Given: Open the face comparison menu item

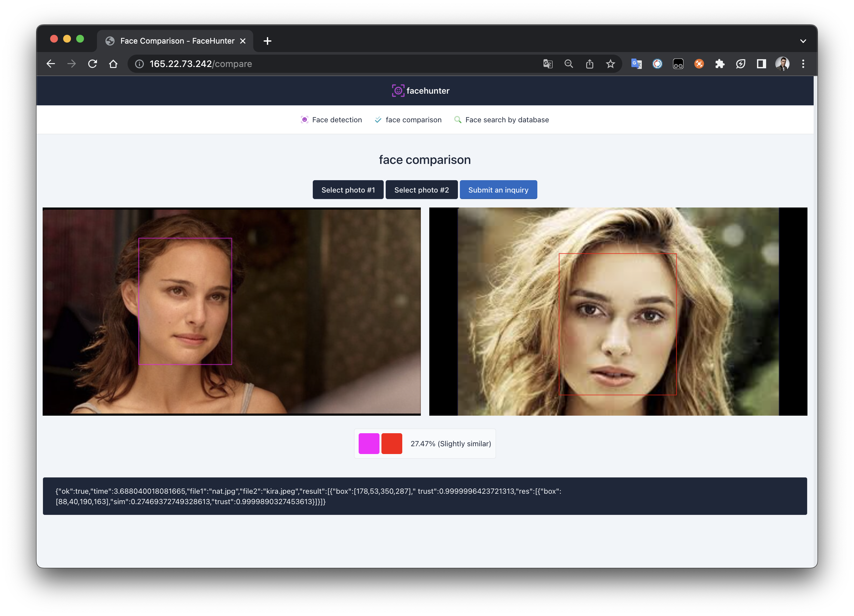Looking at the screenshot, I should tap(408, 120).
